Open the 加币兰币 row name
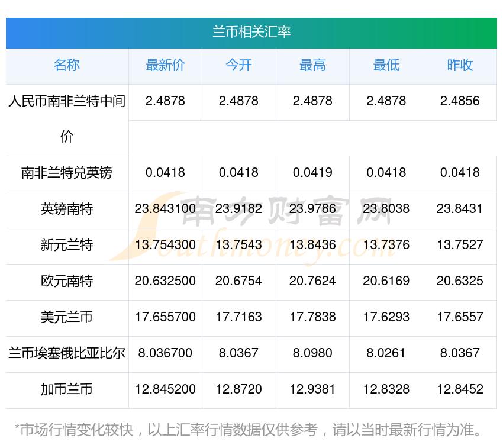The width and height of the screenshot is (503, 448). (67, 389)
